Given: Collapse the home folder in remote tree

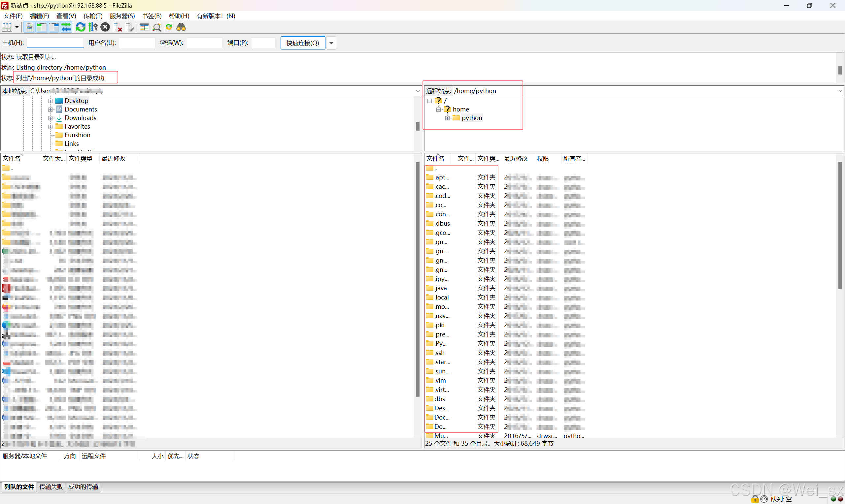Looking at the screenshot, I should 438,110.
